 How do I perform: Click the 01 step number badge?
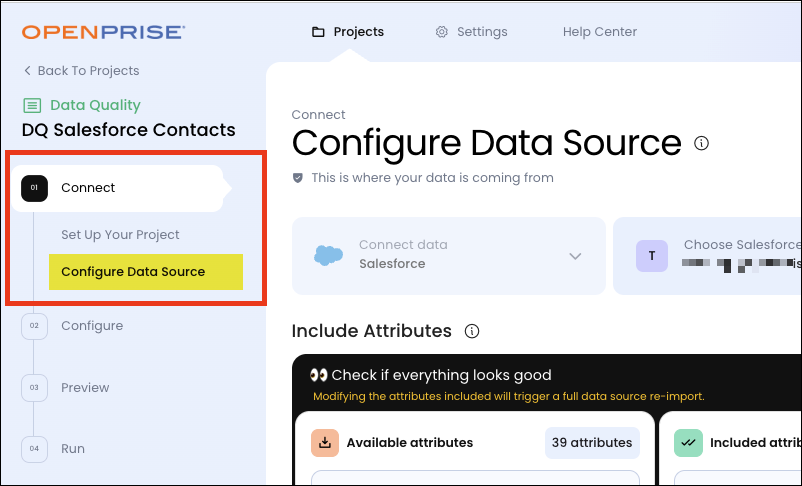point(34,188)
